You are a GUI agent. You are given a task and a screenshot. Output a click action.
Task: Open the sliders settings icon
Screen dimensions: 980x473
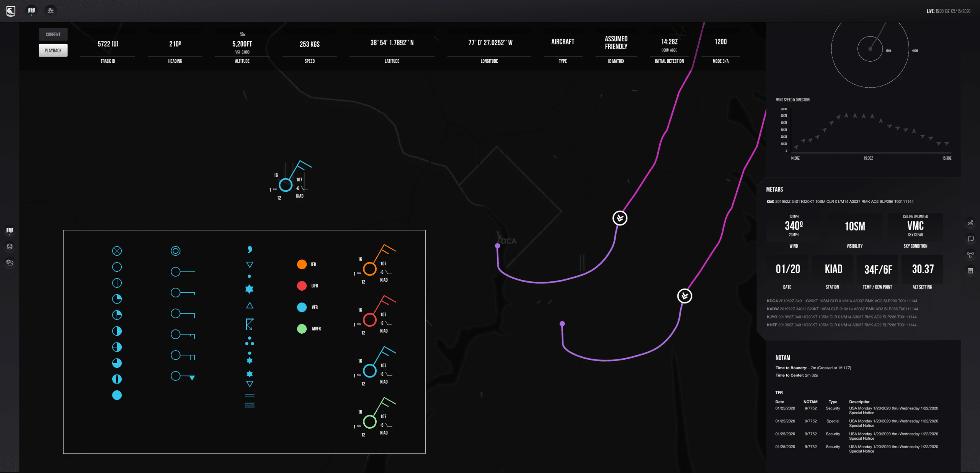click(50, 11)
